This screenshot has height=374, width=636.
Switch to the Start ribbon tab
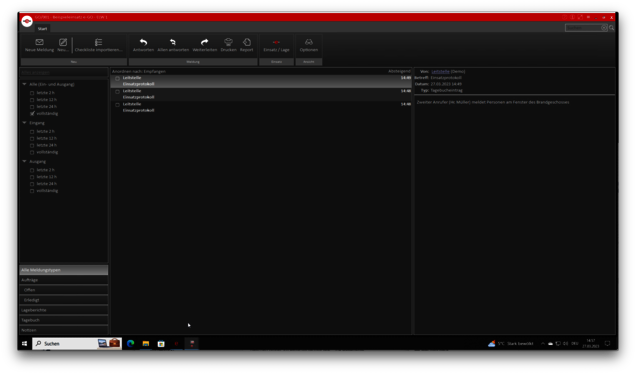(x=43, y=28)
